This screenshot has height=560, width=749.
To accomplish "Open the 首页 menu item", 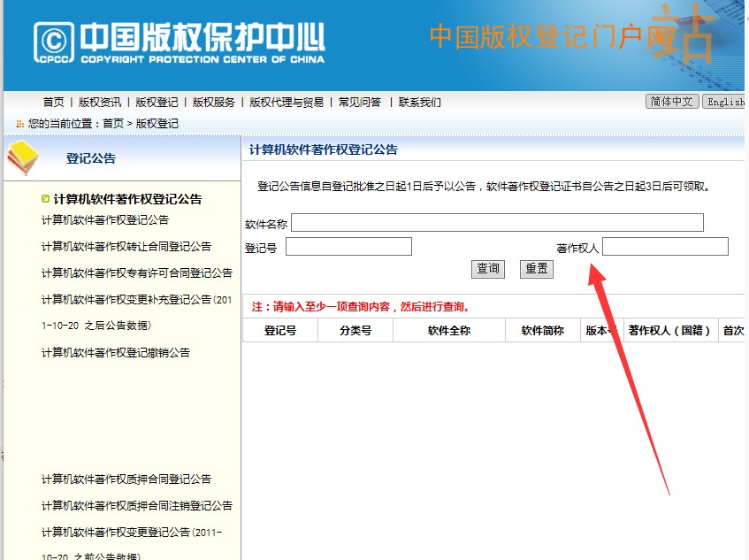I will [53, 103].
